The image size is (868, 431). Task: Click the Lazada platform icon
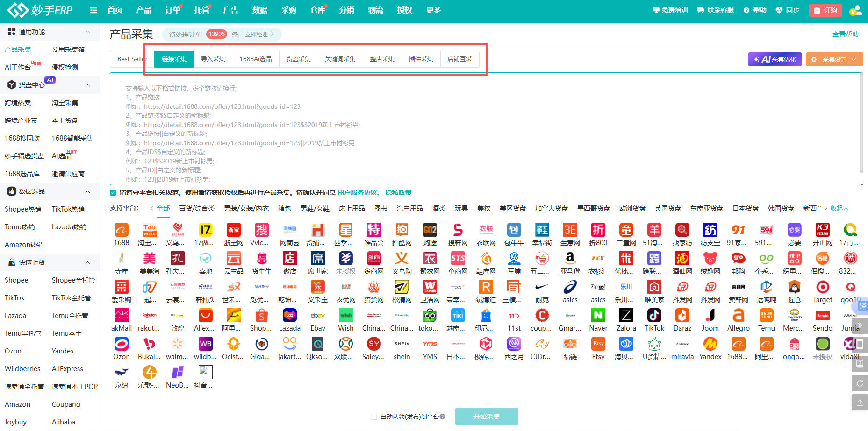pyautogui.click(x=290, y=316)
